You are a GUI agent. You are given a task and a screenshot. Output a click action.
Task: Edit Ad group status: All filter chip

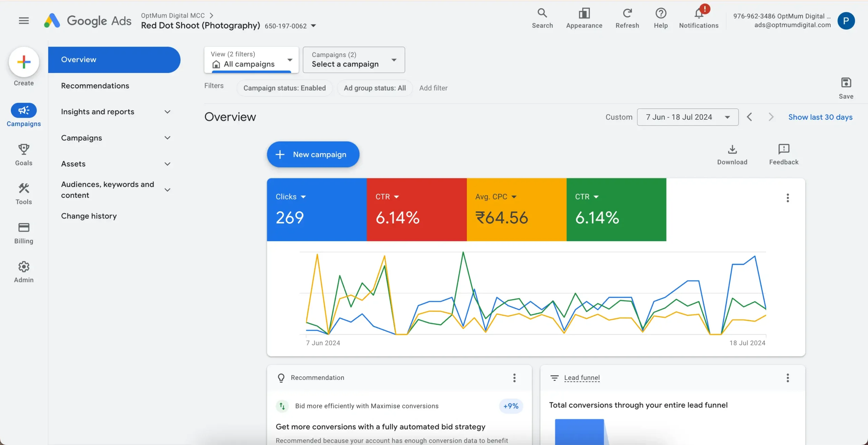coord(375,88)
